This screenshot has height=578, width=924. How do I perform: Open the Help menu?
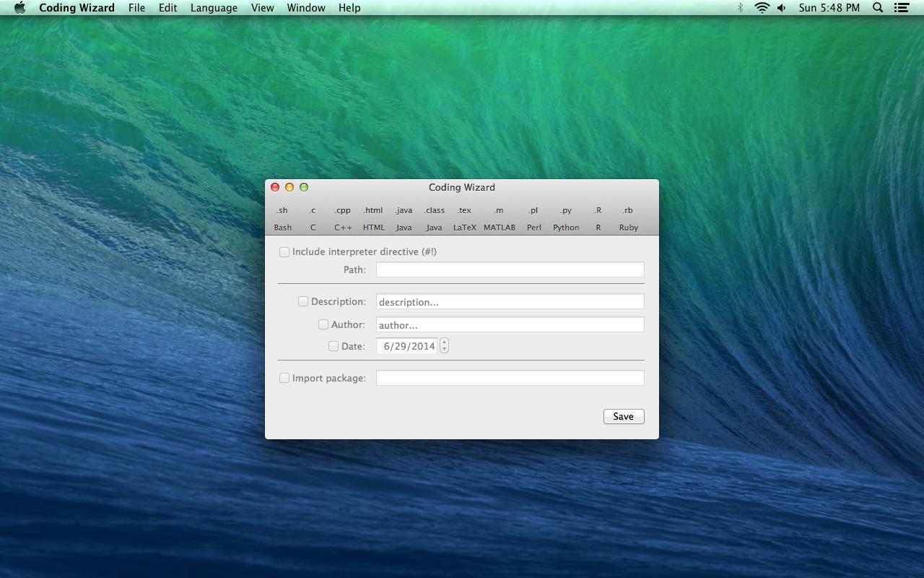[349, 8]
